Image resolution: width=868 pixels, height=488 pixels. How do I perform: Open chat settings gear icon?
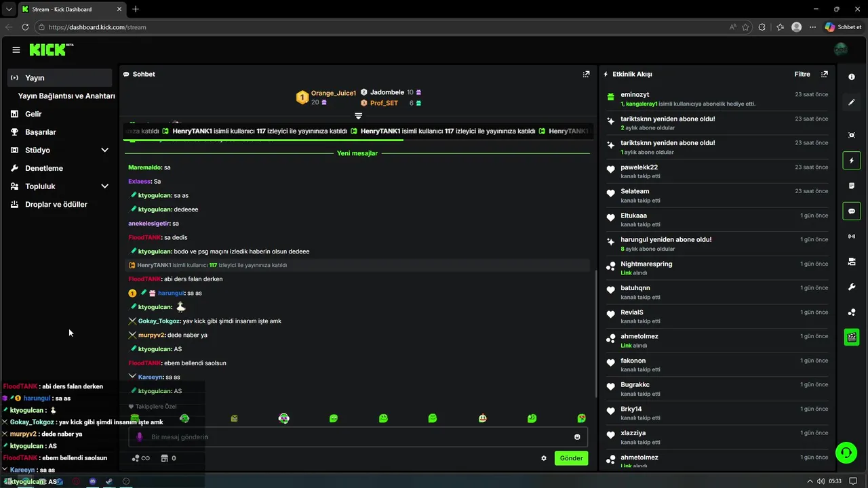[544, 458]
